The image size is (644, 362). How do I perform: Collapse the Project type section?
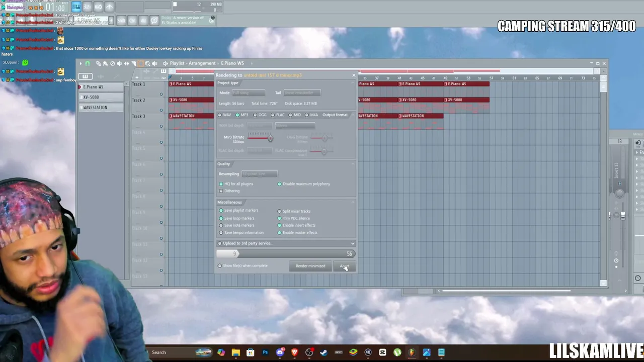click(353, 83)
